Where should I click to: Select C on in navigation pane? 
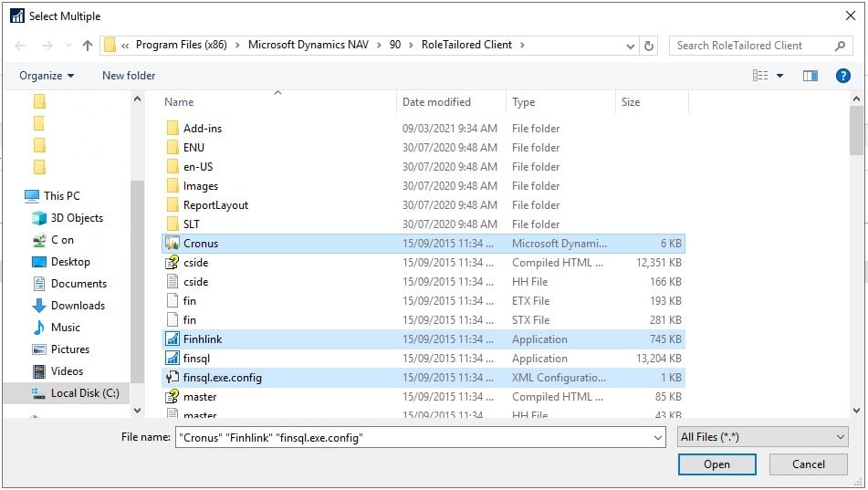(x=53, y=240)
